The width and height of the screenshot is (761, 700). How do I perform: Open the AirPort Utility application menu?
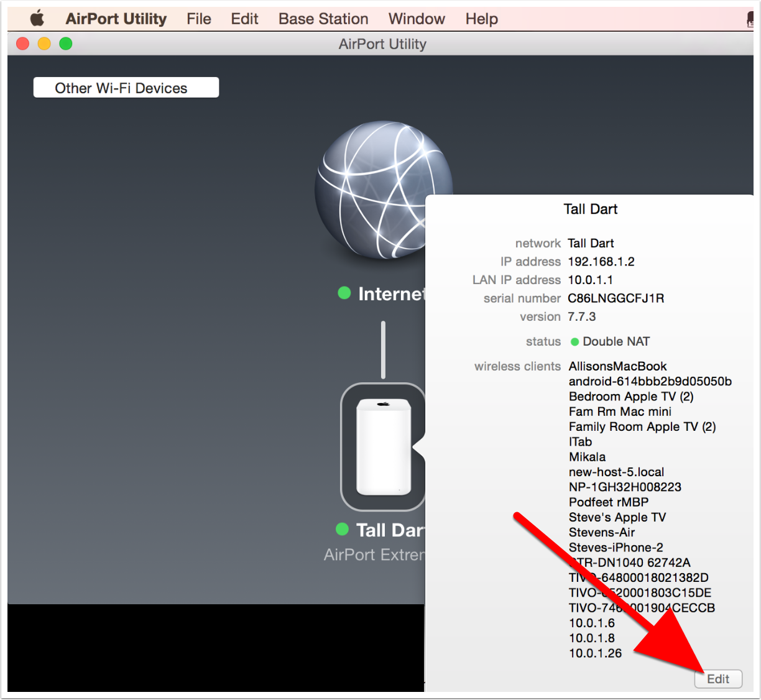click(x=116, y=19)
